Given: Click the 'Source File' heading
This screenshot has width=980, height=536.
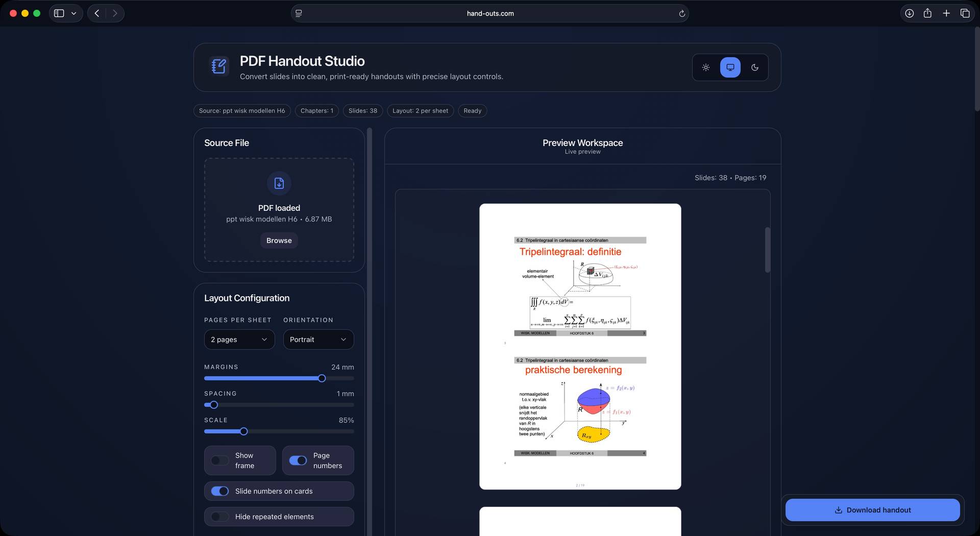Looking at the screenshot, I should (x=227, y=143).
